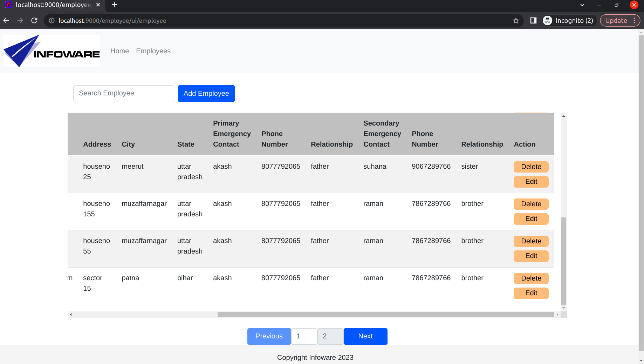644x364 pixels.
Task: Edit the employee from patna
Action: 531,293
